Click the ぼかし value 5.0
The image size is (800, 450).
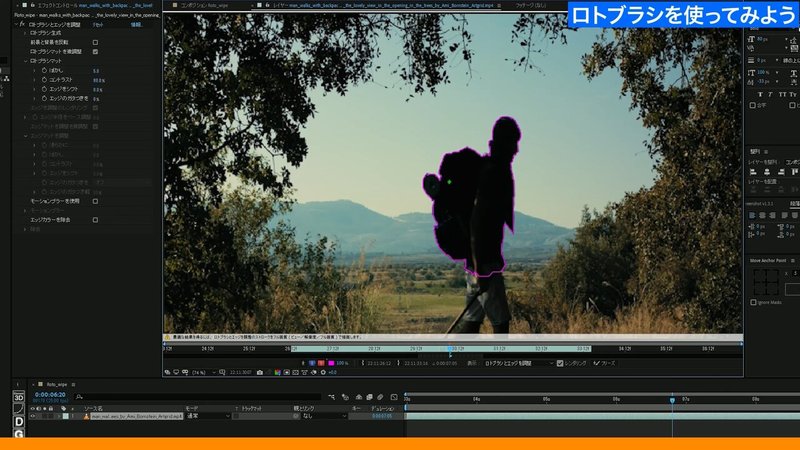click(96, 71)
